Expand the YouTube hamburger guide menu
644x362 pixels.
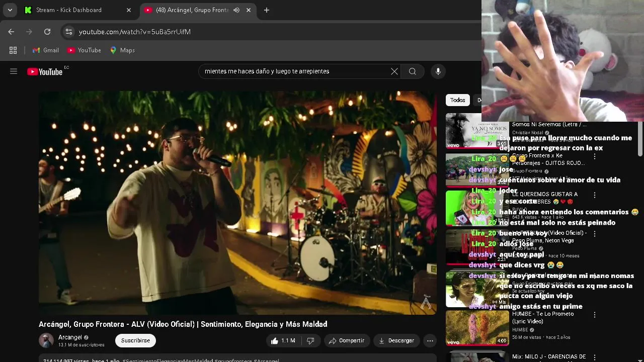tap(14, 71)
